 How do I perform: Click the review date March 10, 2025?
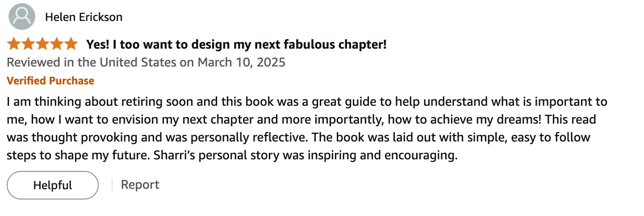(x=241, y=62)
